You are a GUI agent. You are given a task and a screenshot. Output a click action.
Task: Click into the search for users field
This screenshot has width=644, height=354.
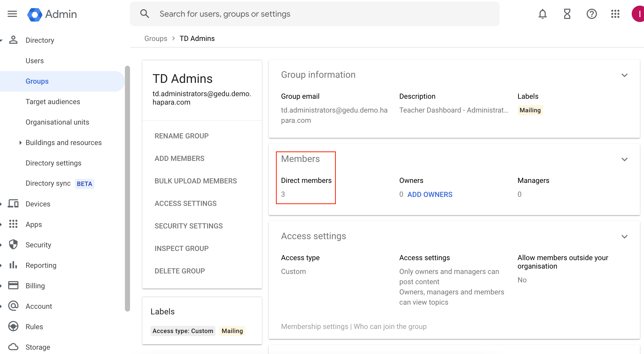tap(315, 14)
